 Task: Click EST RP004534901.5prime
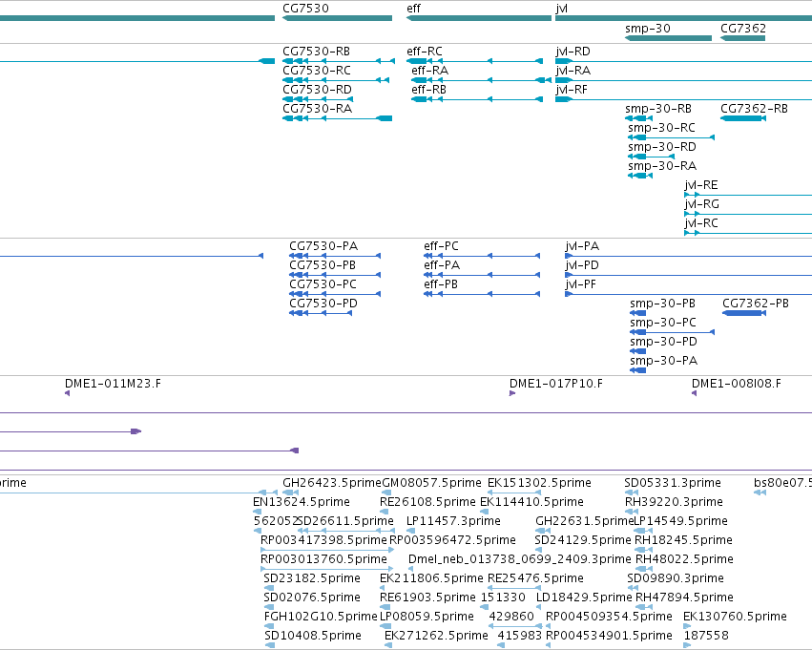(x=549, y=646)
